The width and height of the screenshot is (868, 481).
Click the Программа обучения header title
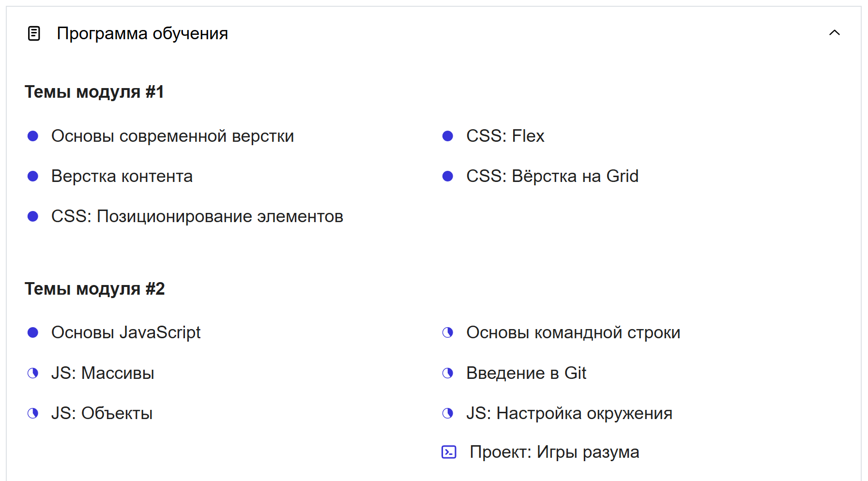pos(142,33)
